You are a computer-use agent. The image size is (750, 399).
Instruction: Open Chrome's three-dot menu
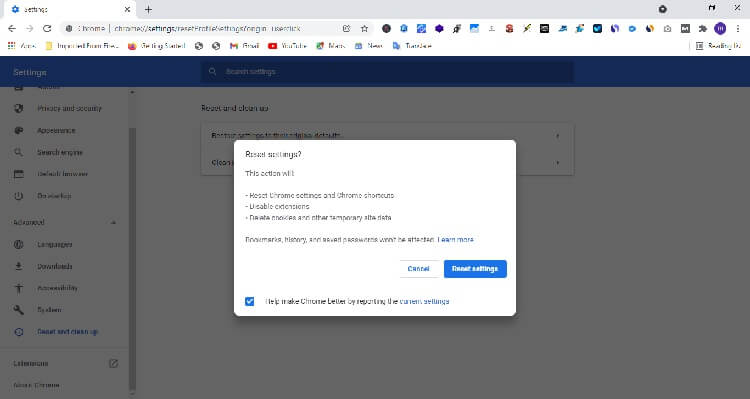(x=738, y=29)
